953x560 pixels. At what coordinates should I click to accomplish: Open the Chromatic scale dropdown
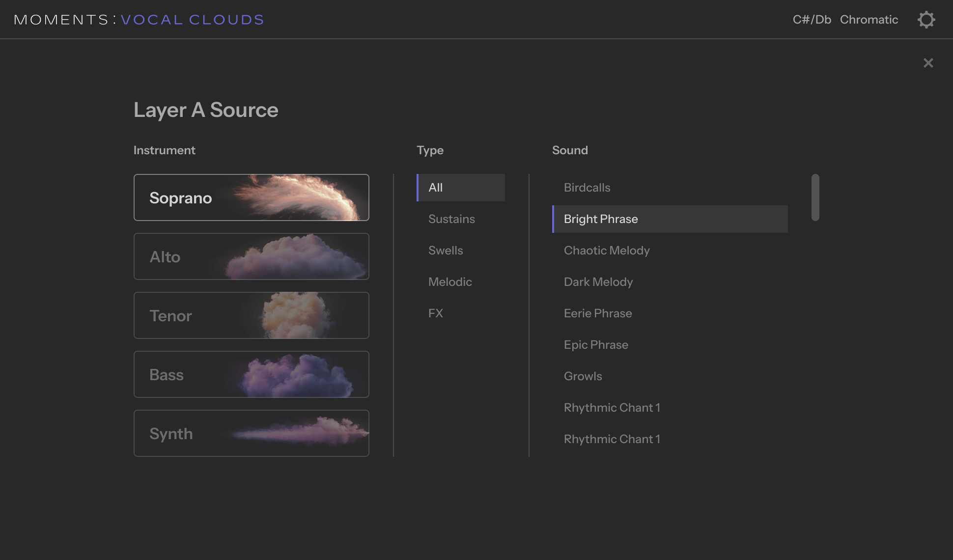pos(869,20)
